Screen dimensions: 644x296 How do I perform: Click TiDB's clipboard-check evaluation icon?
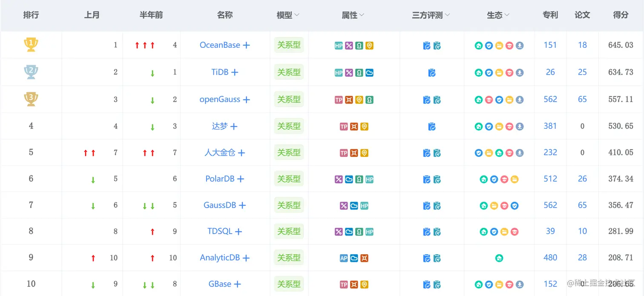coord(432,73)
